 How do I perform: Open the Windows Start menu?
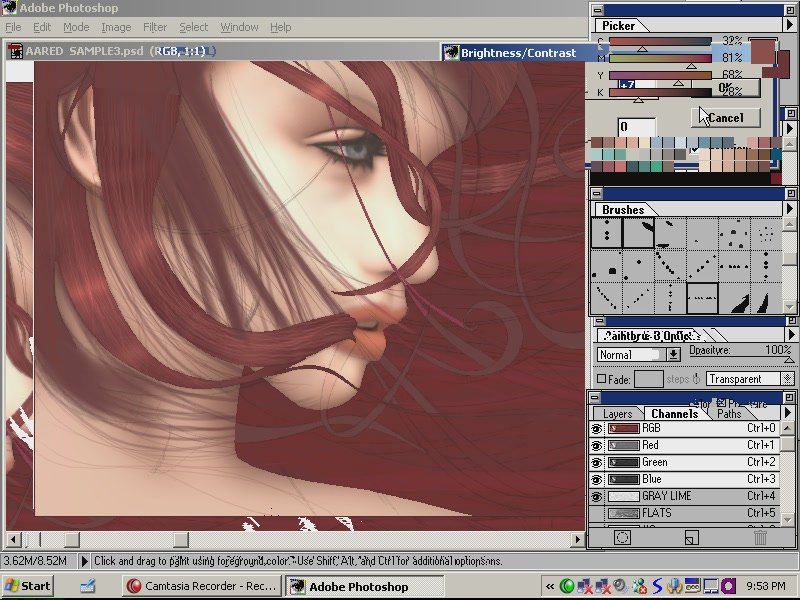(x=28, y=586)
